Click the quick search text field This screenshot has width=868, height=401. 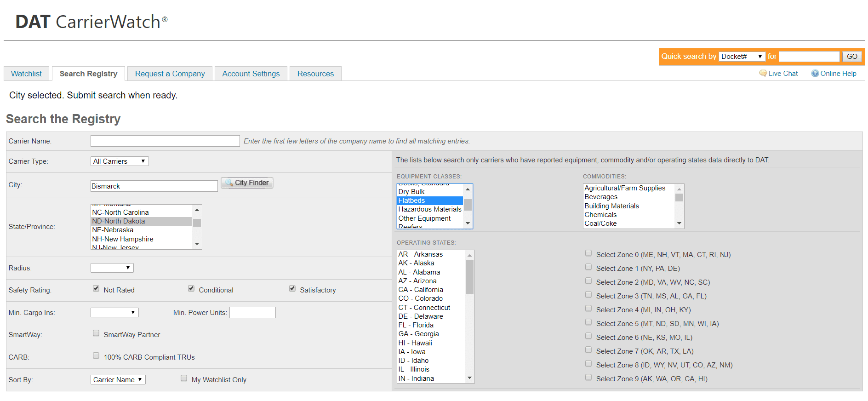click(x=809, y=57)
